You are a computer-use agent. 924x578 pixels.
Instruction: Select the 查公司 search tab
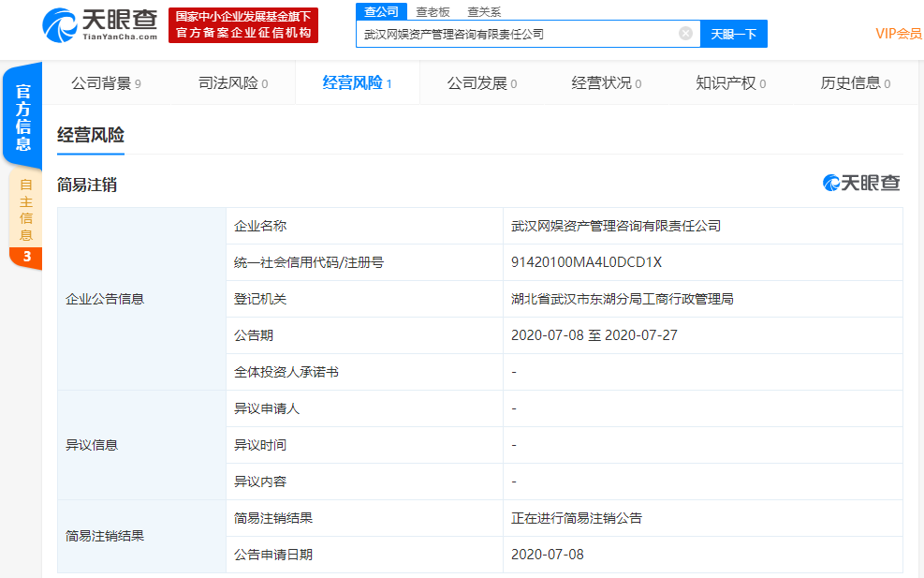point(381,12)
